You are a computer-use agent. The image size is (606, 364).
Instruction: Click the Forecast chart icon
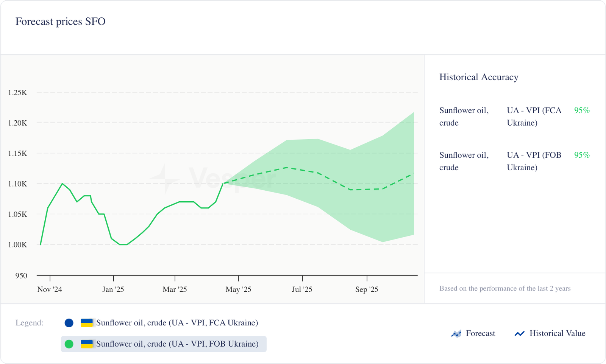point(456,333)
